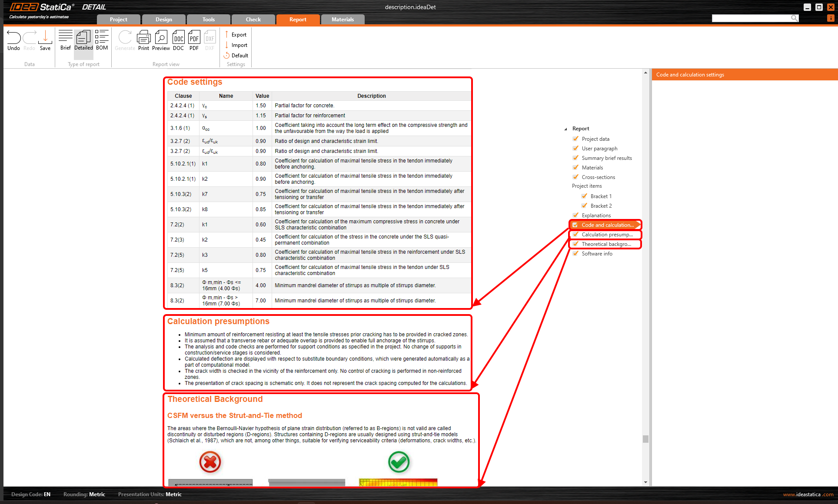838x504 pixels.
Task: Disable the Bracket 2 checkbox
Action: pos(584,206)
